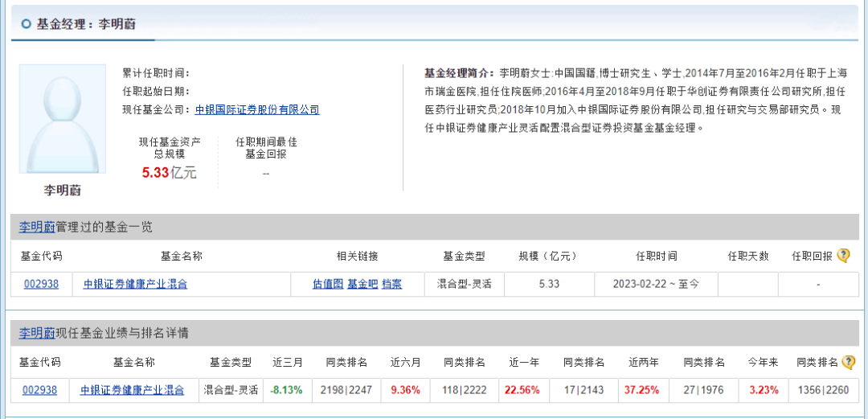868x419 pixels.
Task: Click the 3.23% year-to-date return
Action: click(764, 390)
